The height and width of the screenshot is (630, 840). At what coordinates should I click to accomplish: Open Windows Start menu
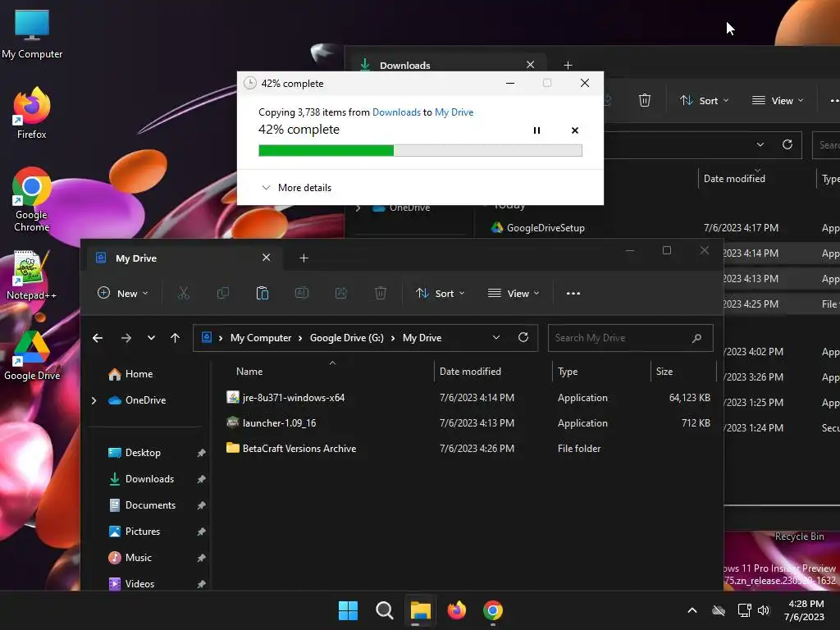[348, 610]
